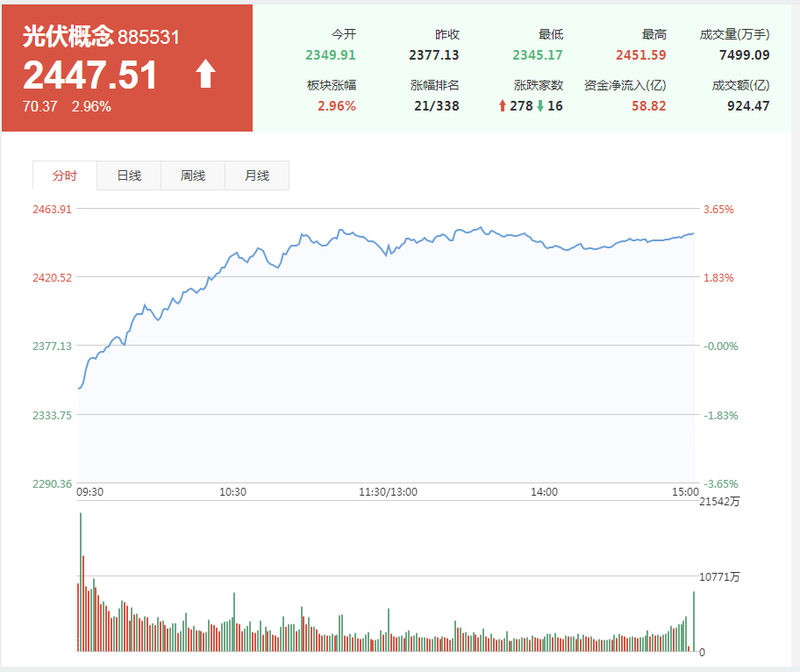Image resolution: width=800 pixels, height=672 pixels.
Task: Click the current price 2447.51
Action: (90, 75)
